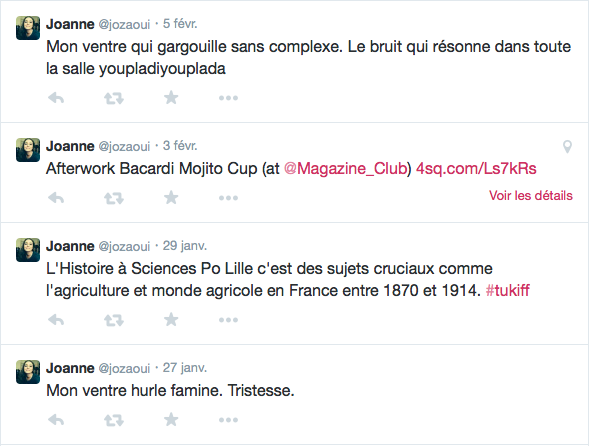Reply to the 5 févr. gargouille tweet
Screen dimensions: 589x446
(x=56, y=98)
